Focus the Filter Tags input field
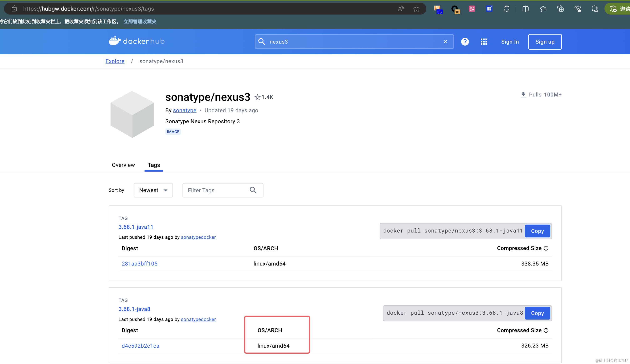This screenshot has width=630, height=364. point(215,190)
